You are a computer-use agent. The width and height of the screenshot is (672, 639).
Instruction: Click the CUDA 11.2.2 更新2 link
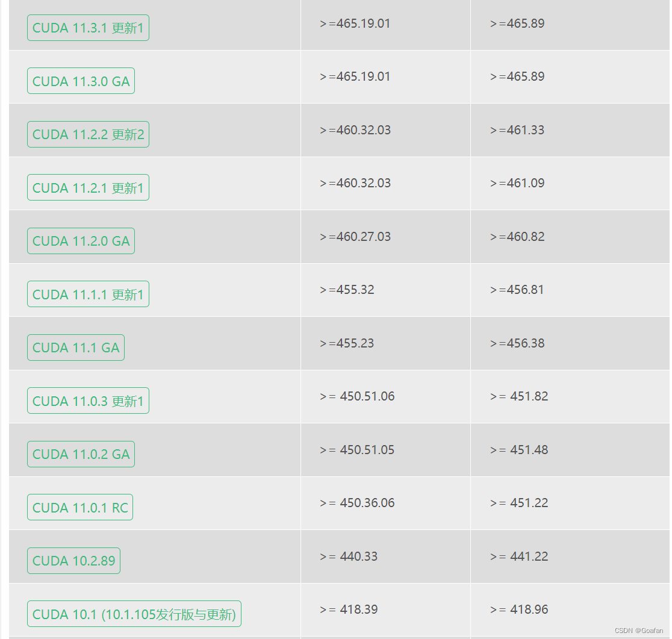[88, 134]
